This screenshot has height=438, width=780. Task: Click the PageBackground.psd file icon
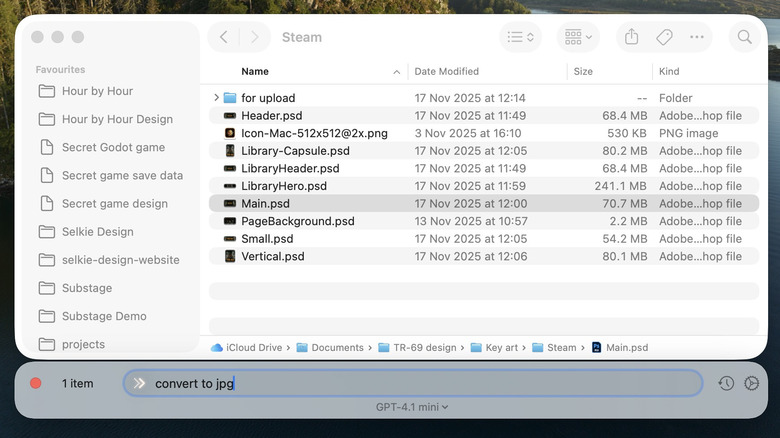[x=230, y=221]
